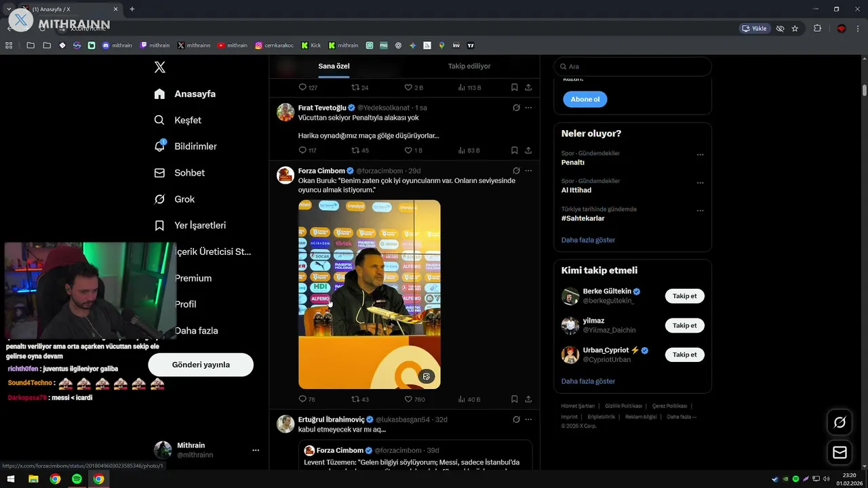
Task: Open new browser tab
Action: point(132,9)
